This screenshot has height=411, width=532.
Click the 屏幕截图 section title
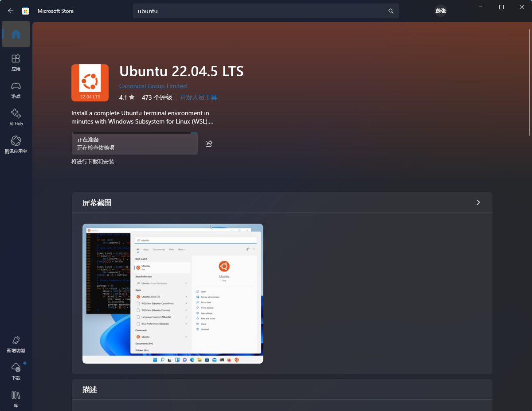pyautogui.click(x=97, y=203)
